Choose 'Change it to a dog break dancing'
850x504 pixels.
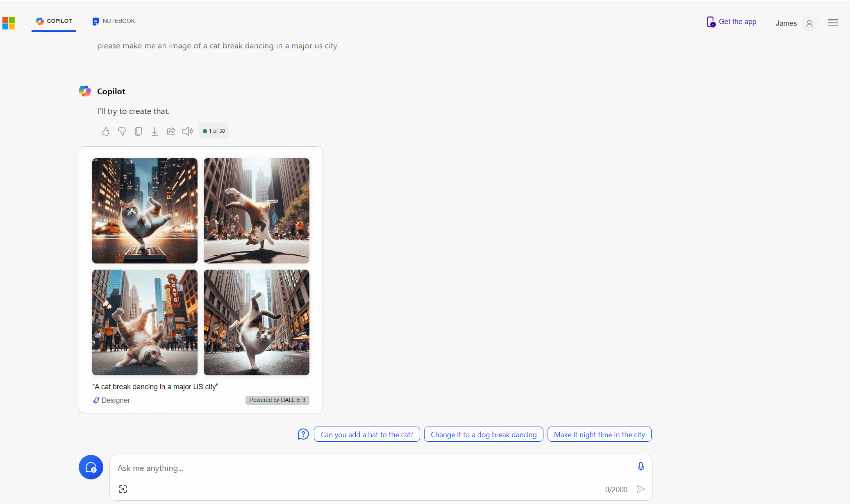484,434
